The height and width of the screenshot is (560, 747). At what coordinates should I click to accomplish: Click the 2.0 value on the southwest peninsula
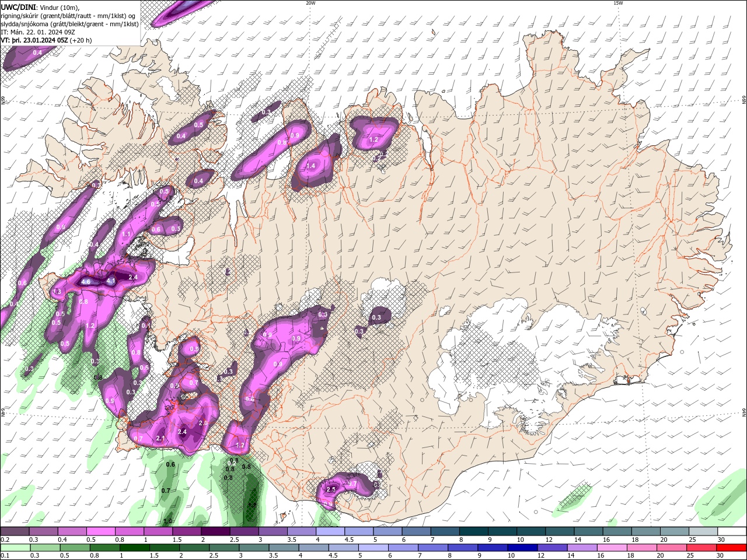203,423
